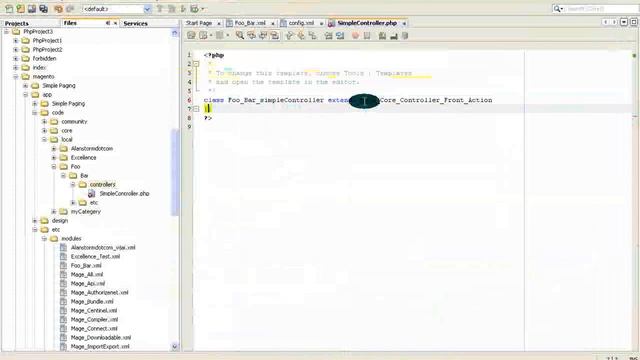Click the Redo toolbar icon
Screen dimensions: 640x360
click(70, 9)
